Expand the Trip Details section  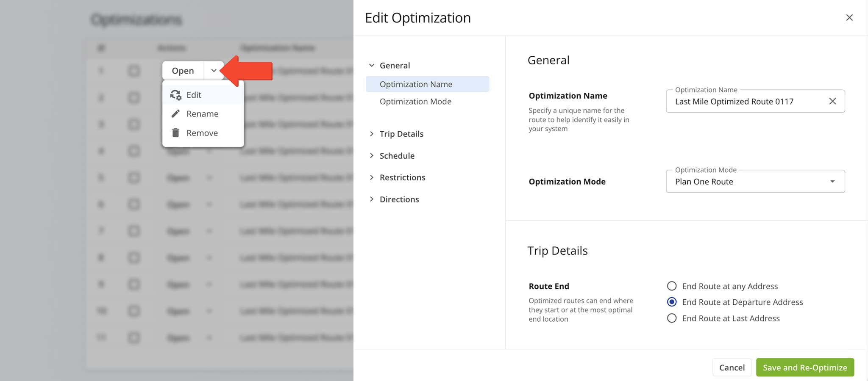[x=372, y=134]
